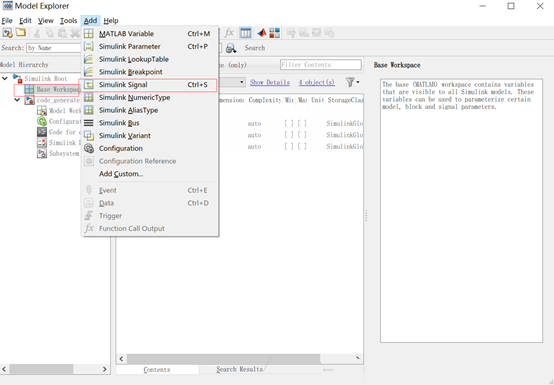Select Simulink Bus menu entry
The image size is (554, 385).
pos(150,123)
